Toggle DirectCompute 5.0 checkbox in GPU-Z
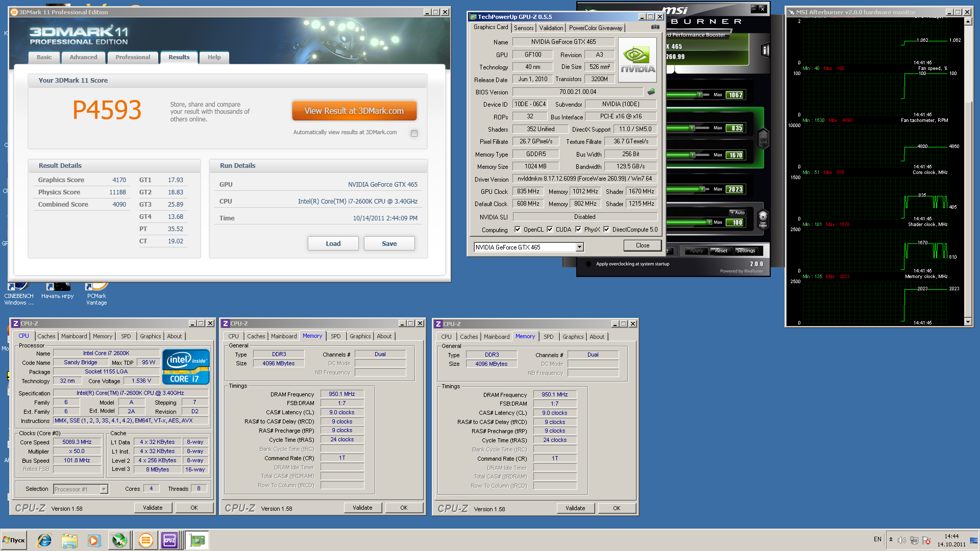 tap(606, 230)
